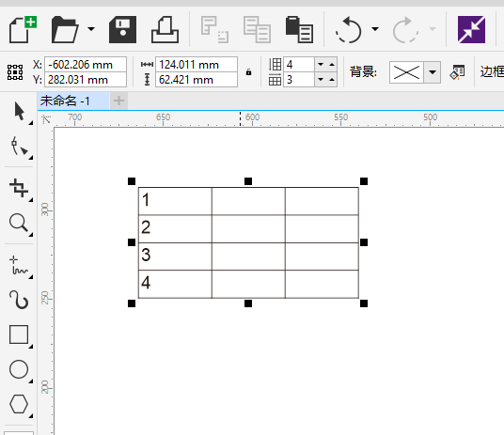The image size is (504, 435).
Task: Click the Paste clipboard icon
Action: click(299, 29)
